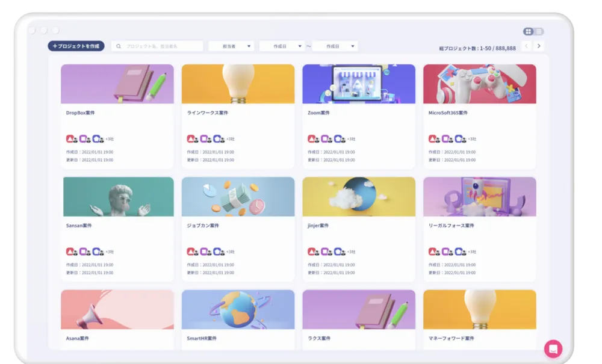602x364 pixels.
Task: Click the blue pentagon company icon on DropBox案件
Action: (x=96, y=138)
